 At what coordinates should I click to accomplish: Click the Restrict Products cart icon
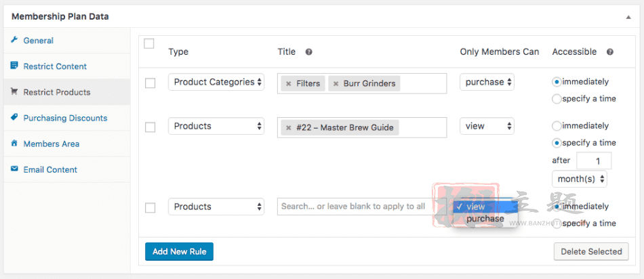(x=14, y=92)
